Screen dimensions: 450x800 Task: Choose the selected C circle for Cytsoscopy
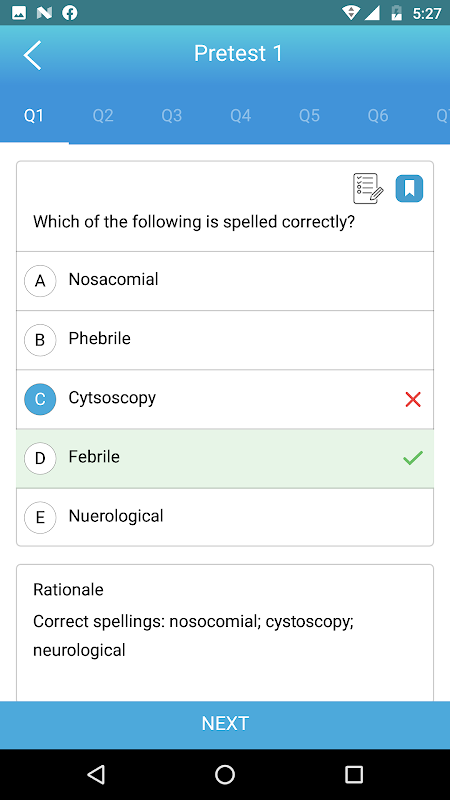pos(40,399)
